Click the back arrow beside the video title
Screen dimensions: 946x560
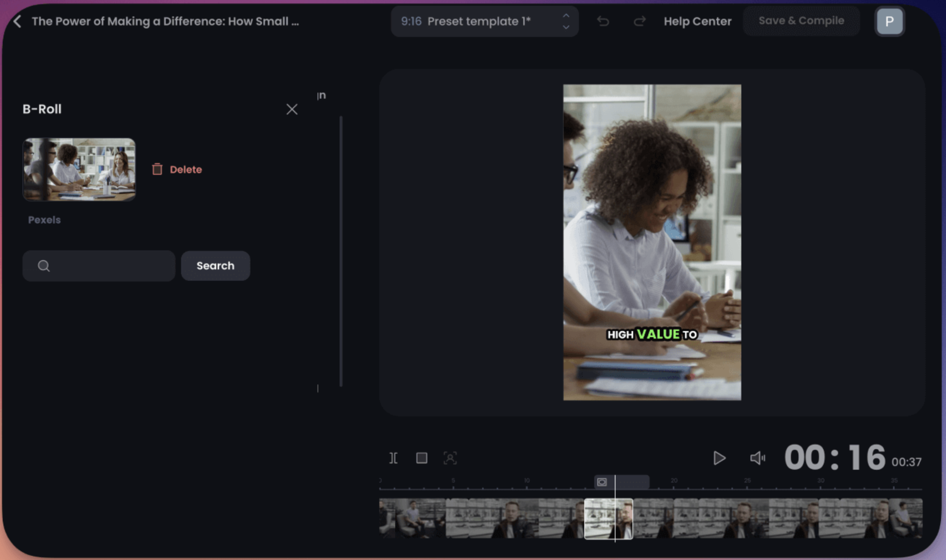click(17, 21)
